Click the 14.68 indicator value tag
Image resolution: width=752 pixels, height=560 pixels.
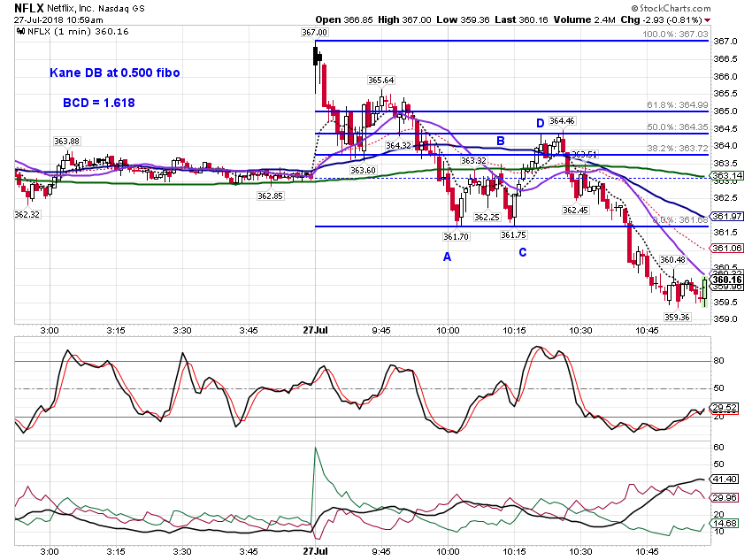click(x=725, y=523)
